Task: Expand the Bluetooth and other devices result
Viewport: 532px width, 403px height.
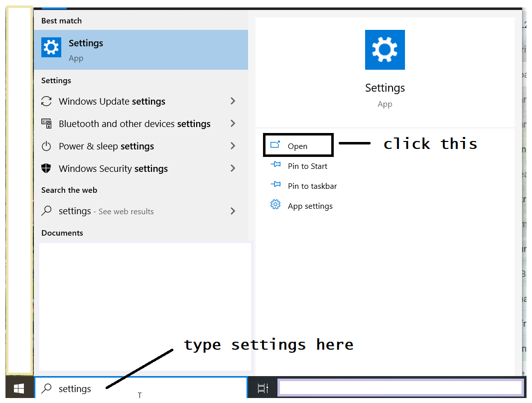Action: click(232, 124)
